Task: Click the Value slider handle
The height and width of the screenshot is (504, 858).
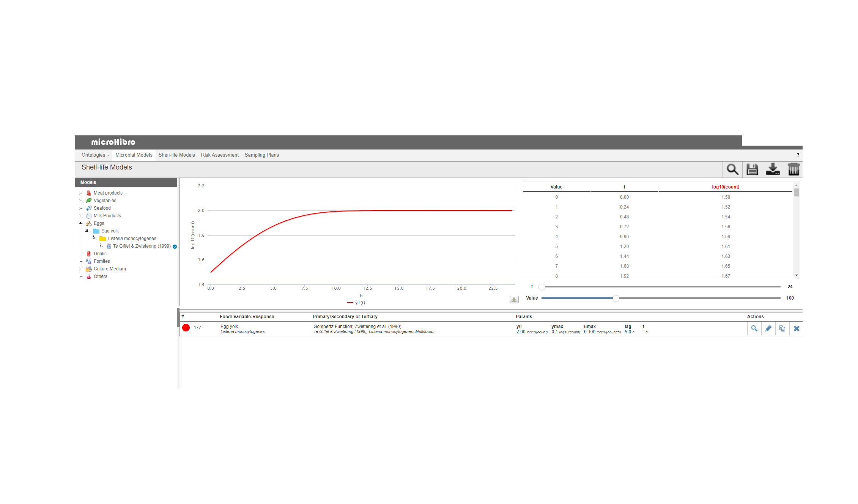Action: 616,298
